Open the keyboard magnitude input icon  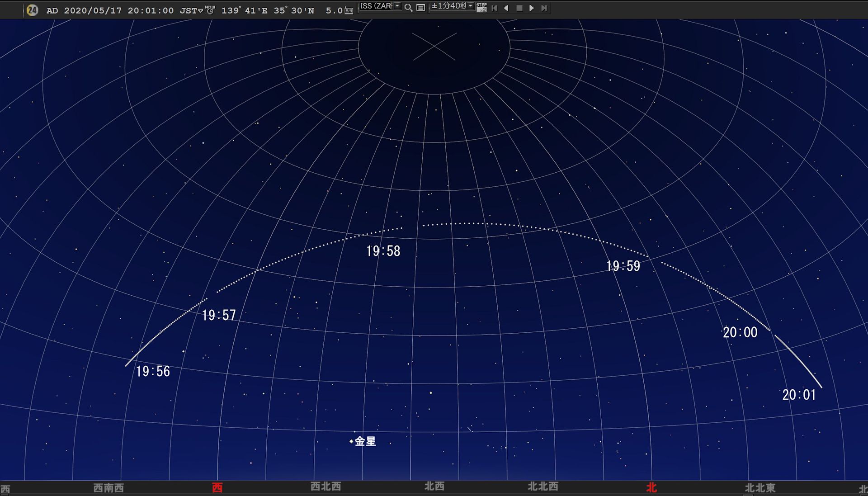point(349,10)
